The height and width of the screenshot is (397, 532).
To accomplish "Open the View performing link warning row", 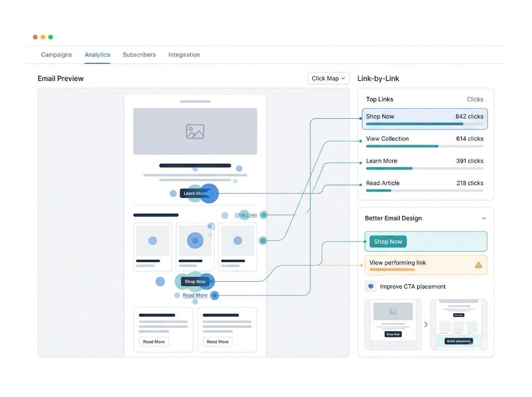I will tap(426, 265).
